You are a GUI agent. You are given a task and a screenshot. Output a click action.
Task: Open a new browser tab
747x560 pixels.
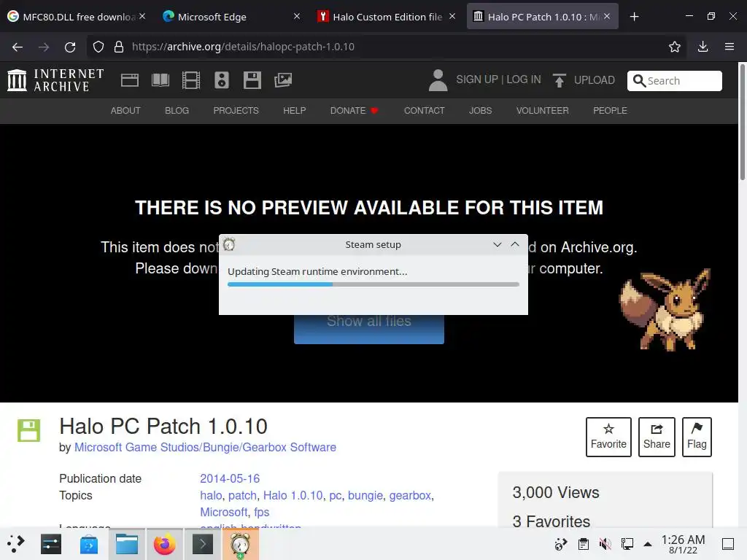[x=634, y=17]
